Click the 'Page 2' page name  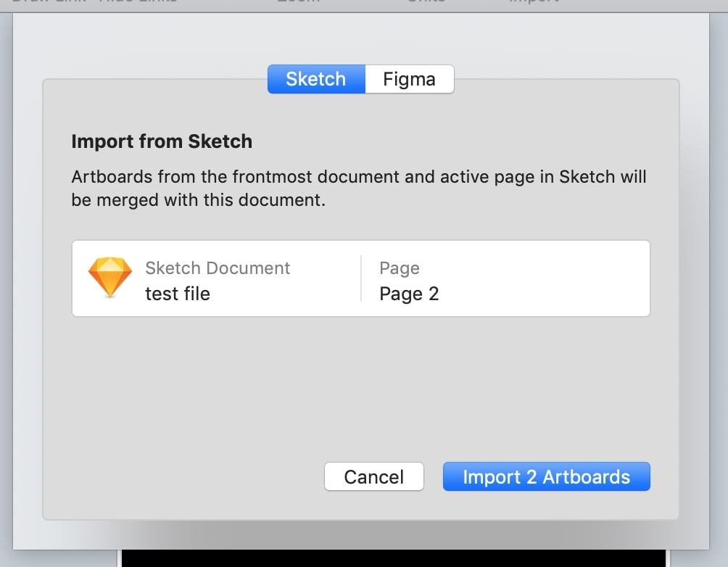point(409,294)
